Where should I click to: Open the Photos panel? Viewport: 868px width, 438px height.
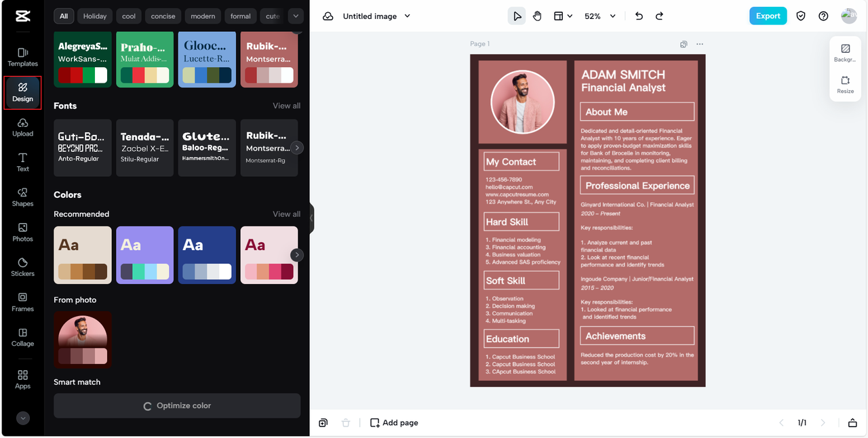click(x=22, y=233)
